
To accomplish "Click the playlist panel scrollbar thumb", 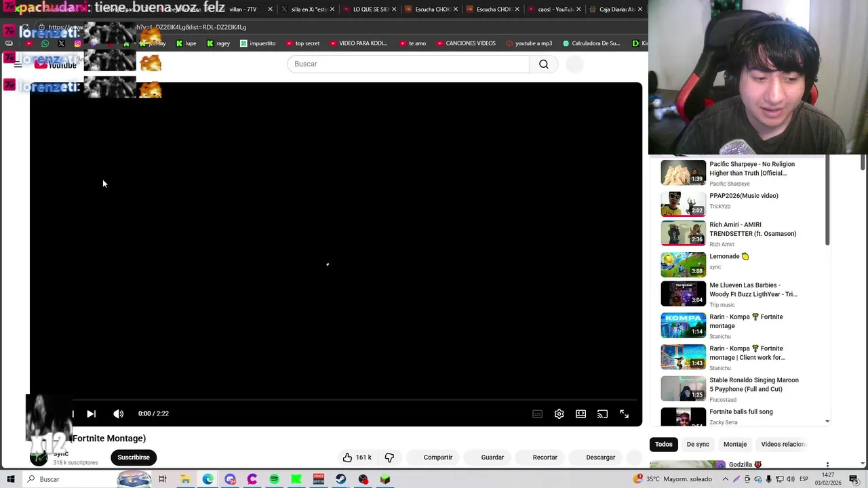I will (827, 201).
